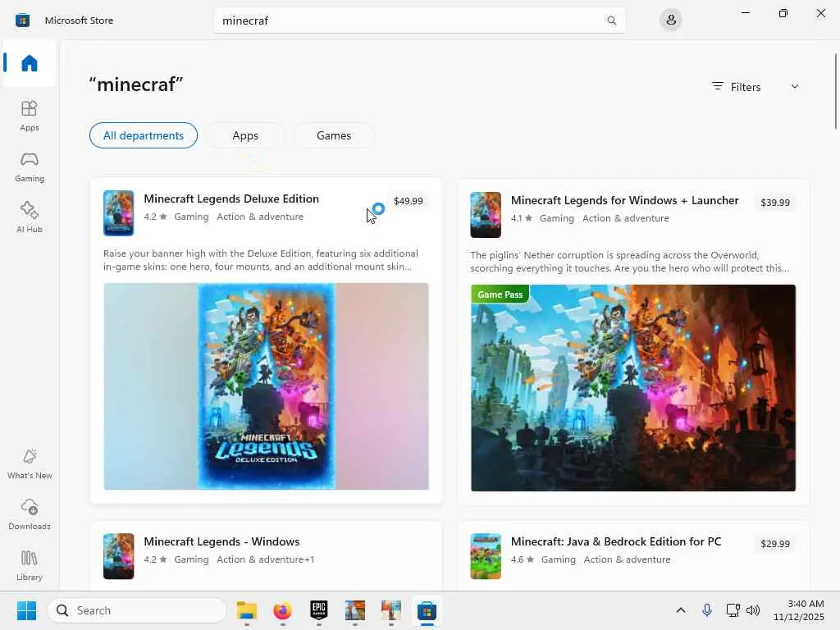Open What's New in sidebar
This screenshot has height=630, width=840.
pos(30,463)
